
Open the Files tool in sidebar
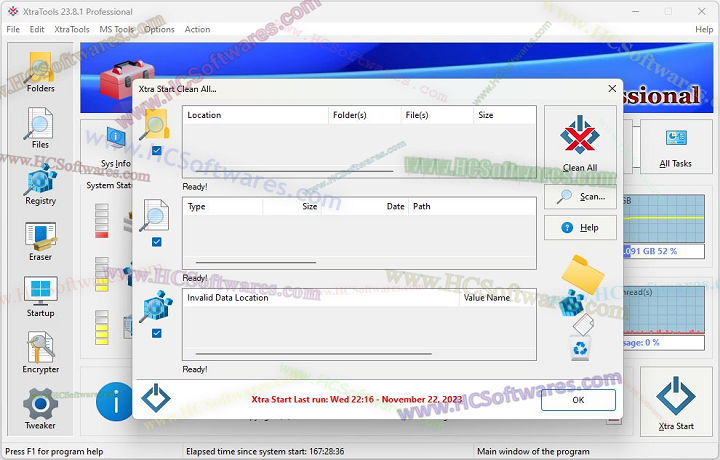(40, 129)
